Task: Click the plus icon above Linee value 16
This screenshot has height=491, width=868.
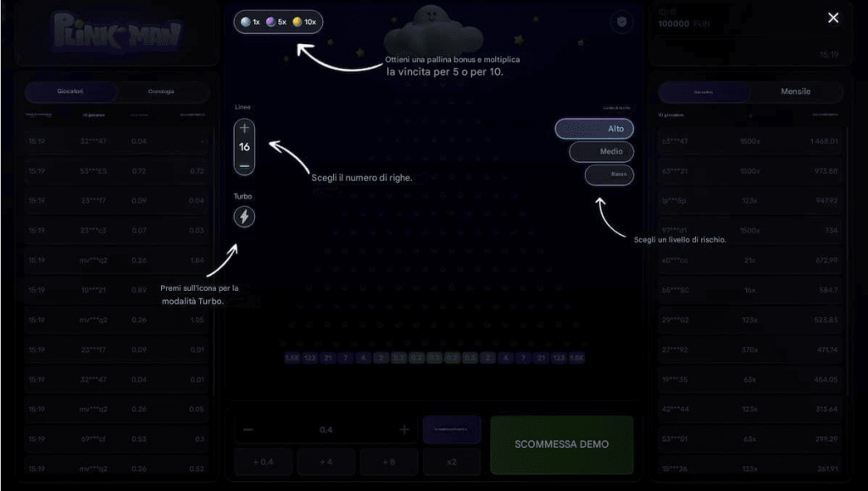Action: pyautogui.click(x=244, y=129)
